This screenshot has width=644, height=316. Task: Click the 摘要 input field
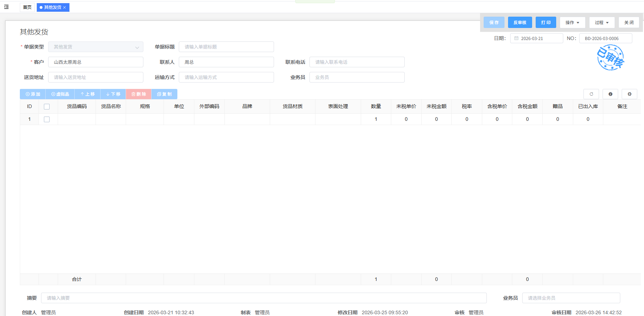click(263, 298)
